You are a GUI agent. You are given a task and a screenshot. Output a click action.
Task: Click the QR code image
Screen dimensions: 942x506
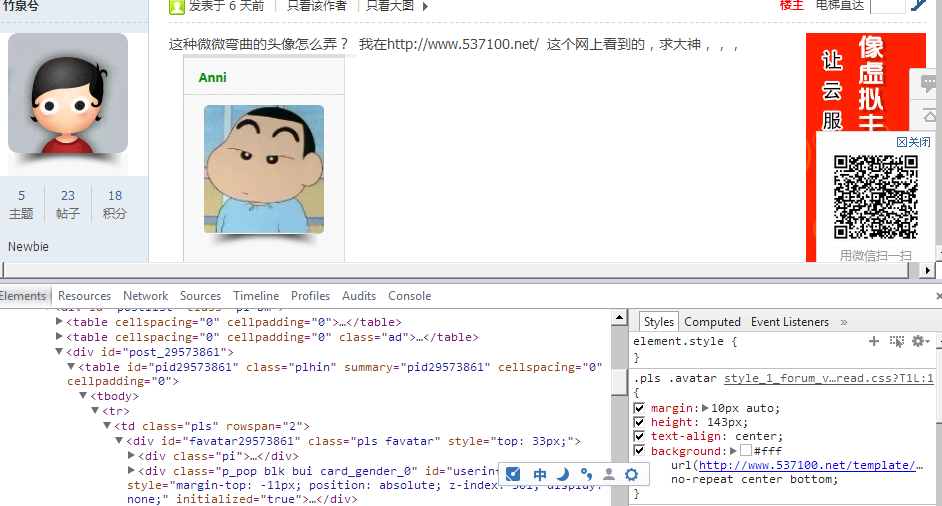click(x=875, y=197)
